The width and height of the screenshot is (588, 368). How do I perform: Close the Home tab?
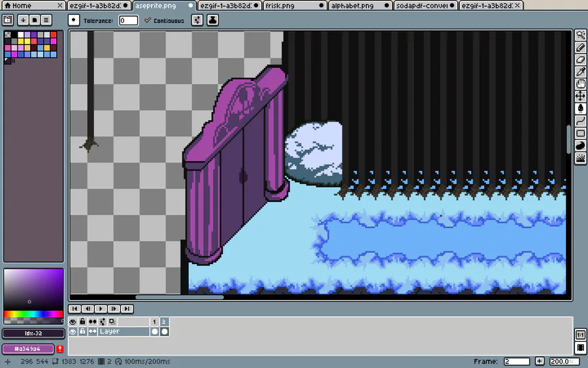coord(60,6)
